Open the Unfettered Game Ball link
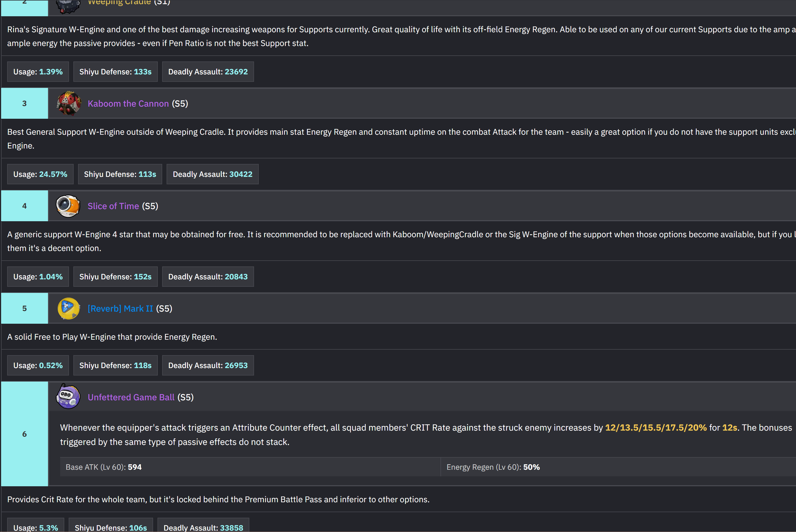 131,397
